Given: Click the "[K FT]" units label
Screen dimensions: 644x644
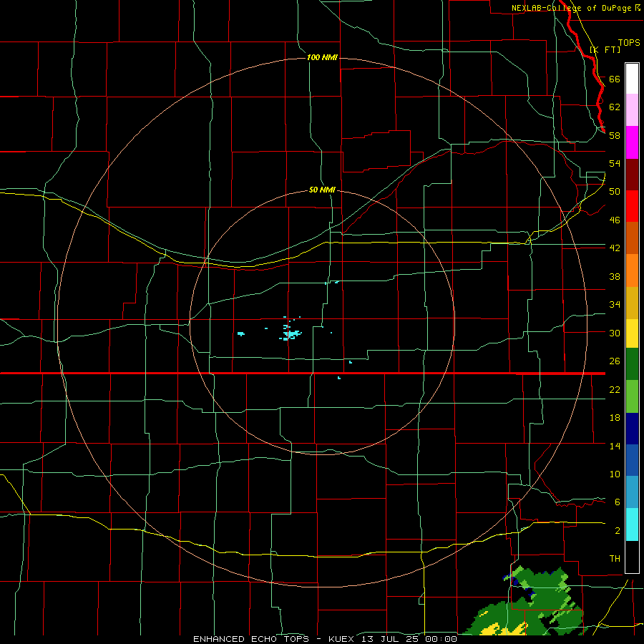Looking at the screenshot, I should click(605, 49).
